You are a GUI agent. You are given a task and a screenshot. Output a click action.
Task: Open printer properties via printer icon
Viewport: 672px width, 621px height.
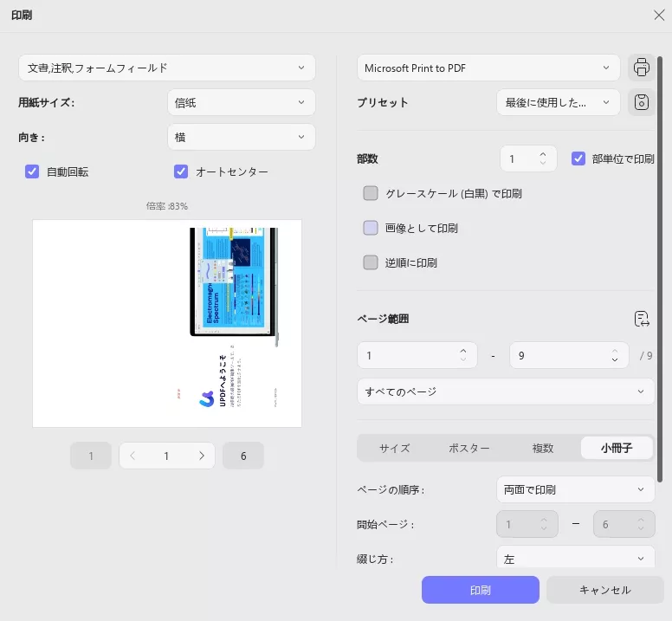point(641,68)
